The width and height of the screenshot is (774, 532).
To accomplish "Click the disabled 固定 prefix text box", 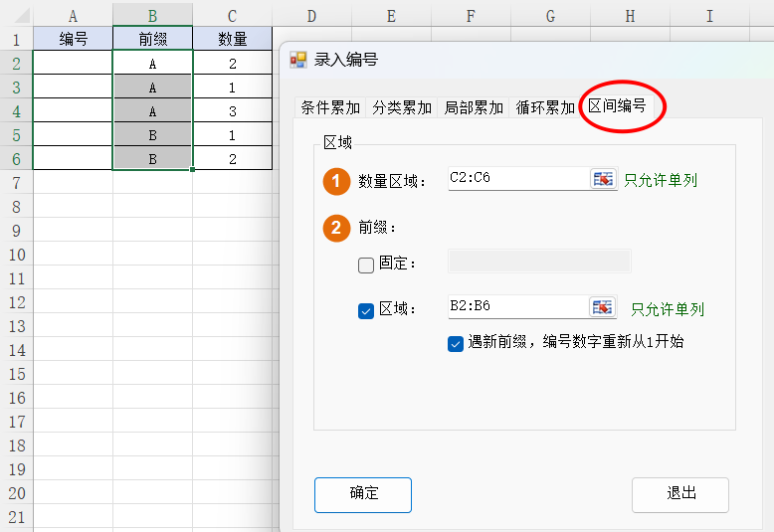I will click(x=539, y=262).
